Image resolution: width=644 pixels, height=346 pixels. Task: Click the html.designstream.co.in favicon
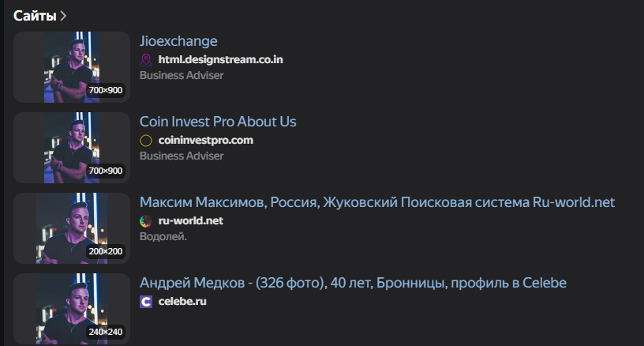tap(145, 60)
